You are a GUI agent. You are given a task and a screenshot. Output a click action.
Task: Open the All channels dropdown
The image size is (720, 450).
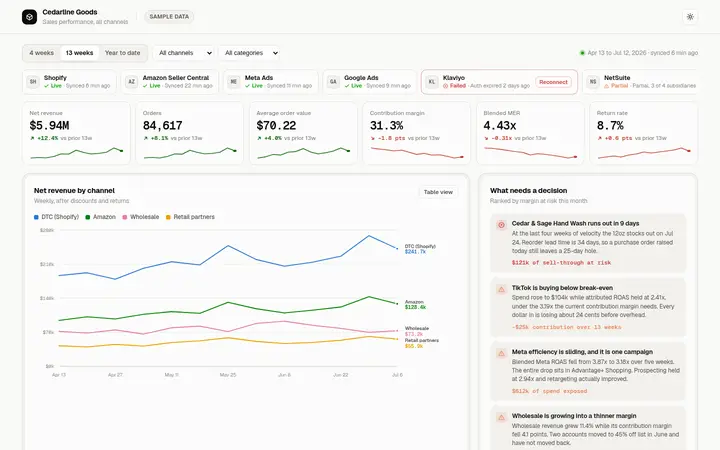(185, 53)
